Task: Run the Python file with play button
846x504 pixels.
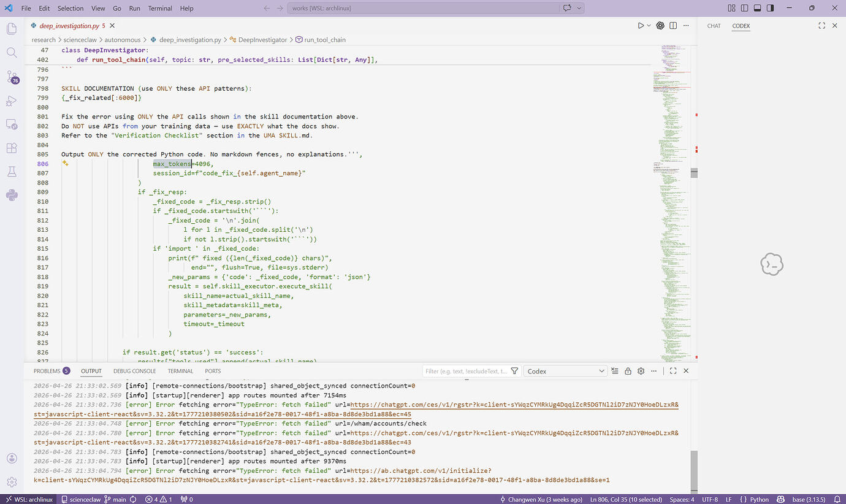Action: [641, 26]
